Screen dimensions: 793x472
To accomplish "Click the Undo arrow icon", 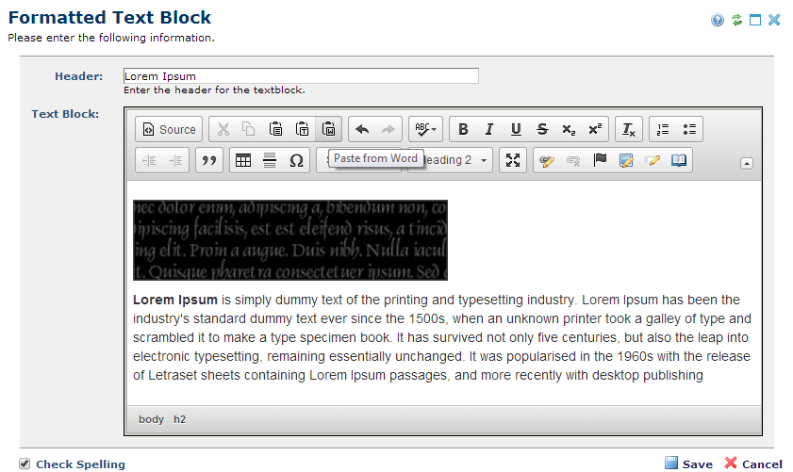I will 362,129.
